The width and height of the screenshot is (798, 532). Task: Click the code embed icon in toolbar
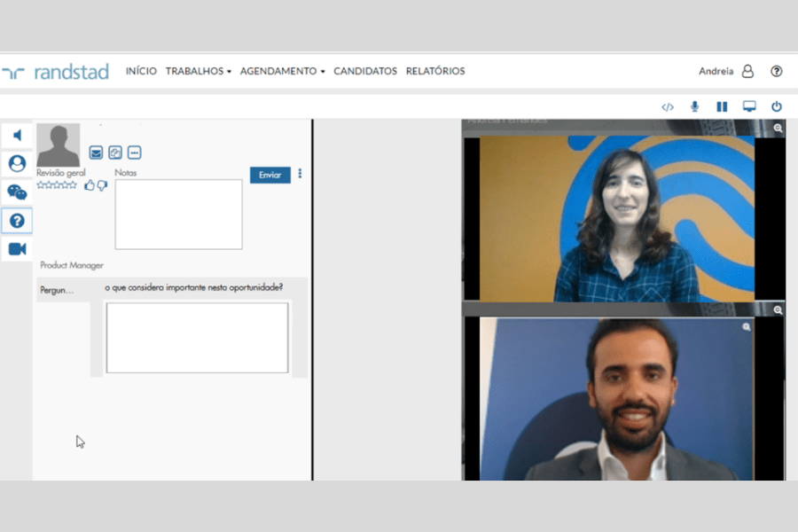tap(668, 107)
